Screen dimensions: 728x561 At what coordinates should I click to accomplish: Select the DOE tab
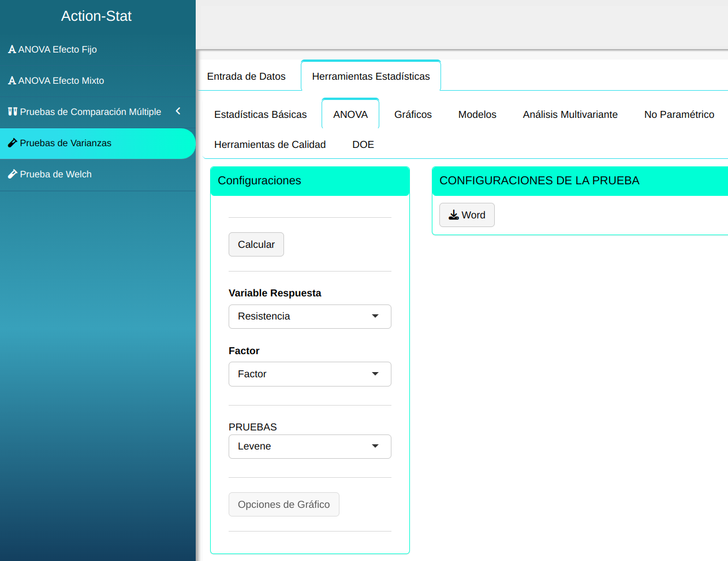pos(363,144)
